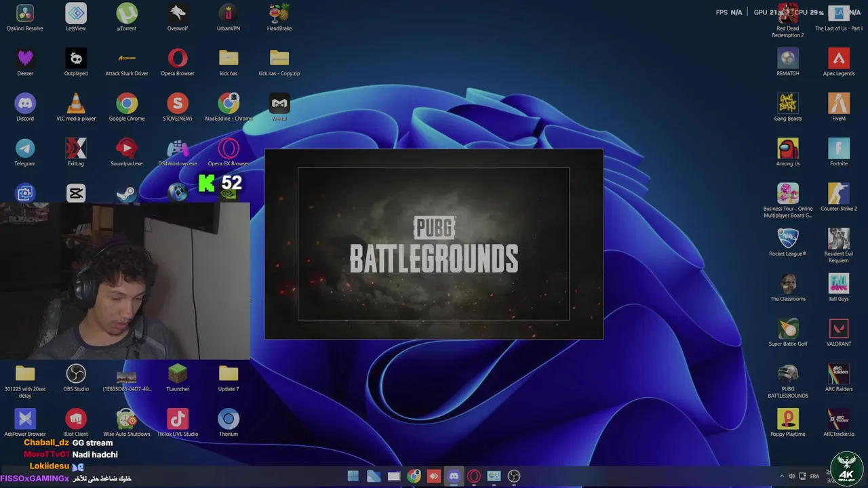
Task: Open PUBG BATTLEGROUNDS desktop shortcut
Action: 788,382
